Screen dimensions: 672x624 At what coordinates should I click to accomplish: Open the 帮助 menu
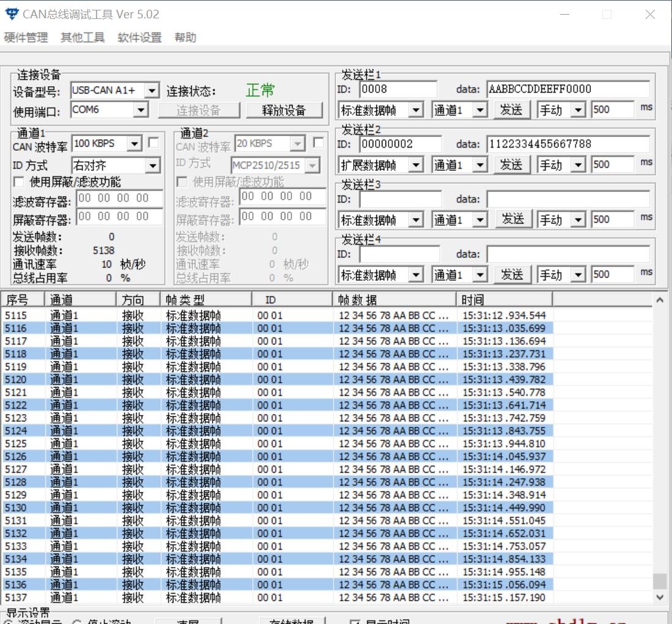tap(185, 38)
